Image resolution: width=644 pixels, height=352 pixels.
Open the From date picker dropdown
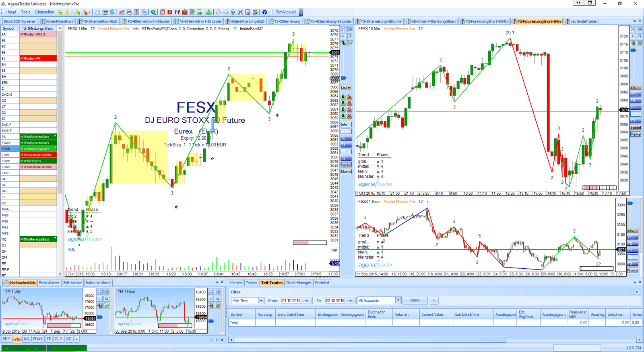point(307,301)
